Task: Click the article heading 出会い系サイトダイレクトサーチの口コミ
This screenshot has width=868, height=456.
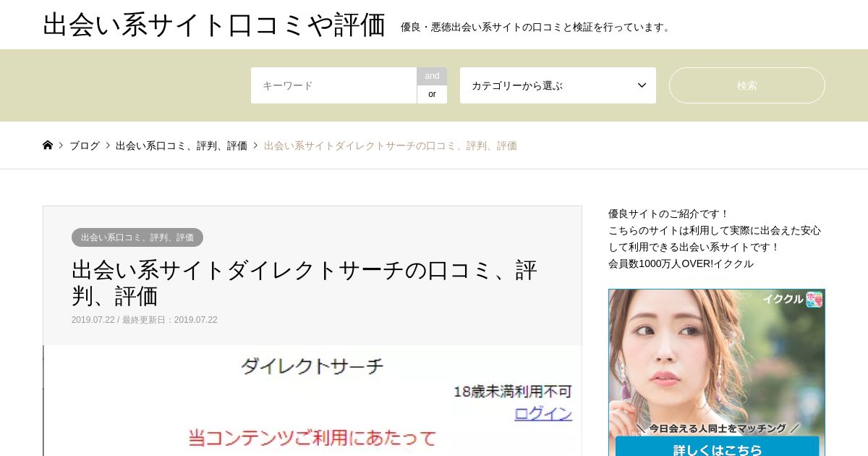Action: click(x=305, y=283)
